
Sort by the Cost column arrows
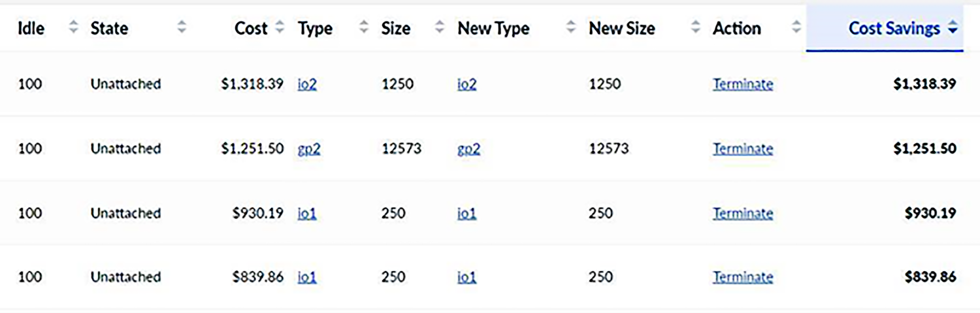280,28
